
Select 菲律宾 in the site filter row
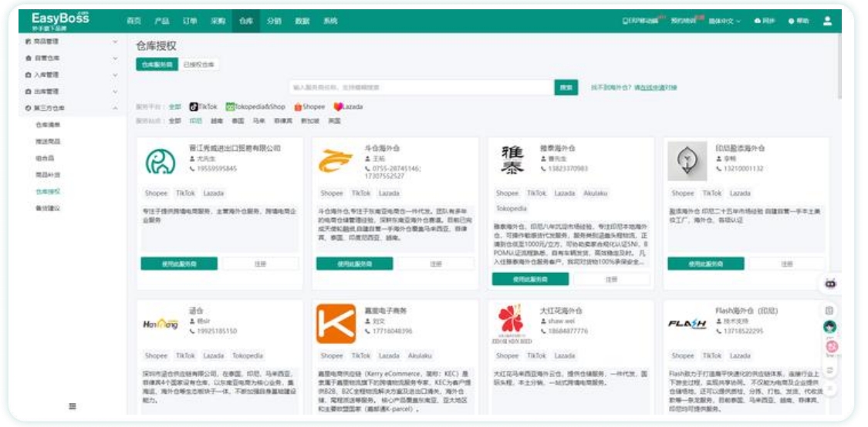point(283,120)
